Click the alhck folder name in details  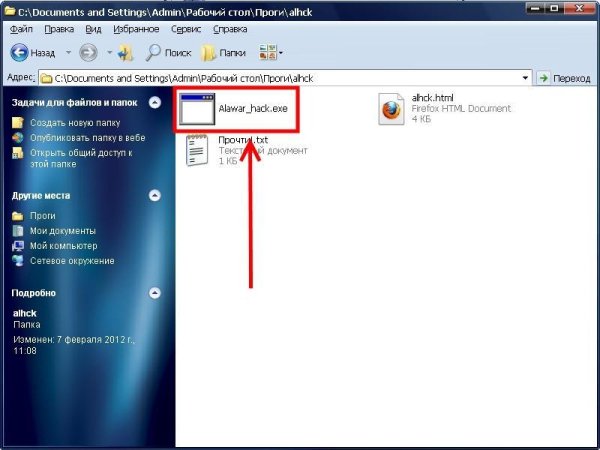[x=24, y=313]
